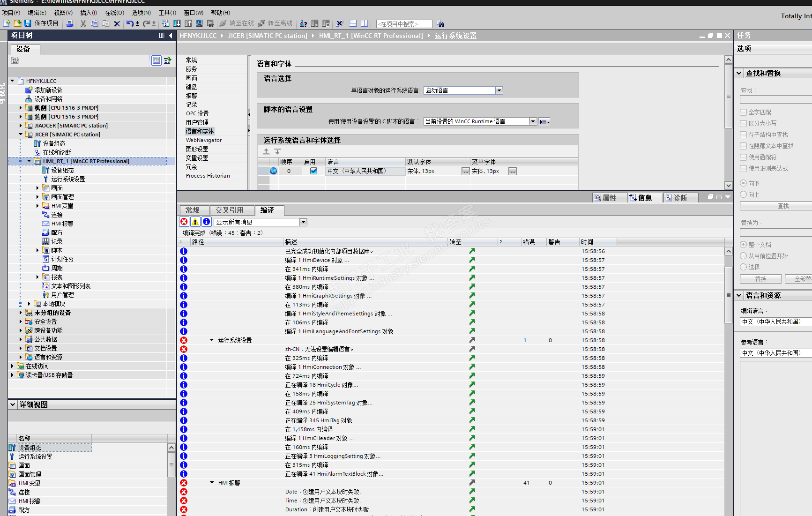Image resolution: width=812 pixels, height=516 pixels.
Task: Expand the 机侧 CPU 1516-3 node
Action: [x=21, y=108]
